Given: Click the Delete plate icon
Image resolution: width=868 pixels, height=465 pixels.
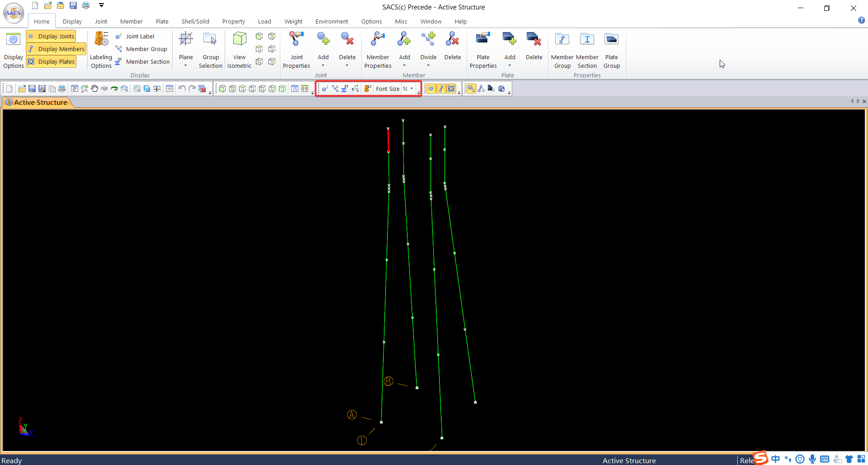Looking at the screenshot, I should coord(534,40).
